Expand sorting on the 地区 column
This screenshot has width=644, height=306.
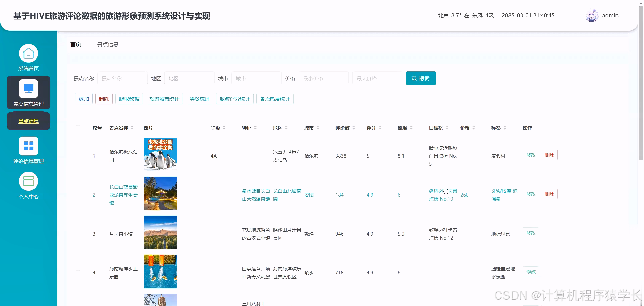click(287, 127)
